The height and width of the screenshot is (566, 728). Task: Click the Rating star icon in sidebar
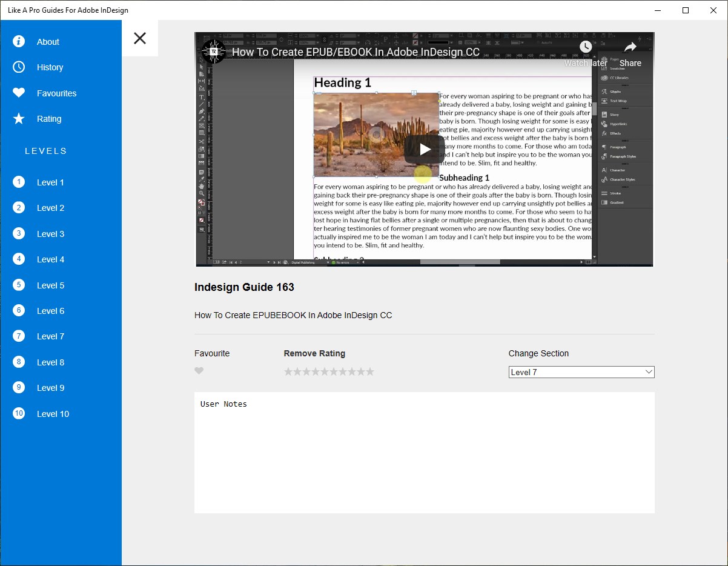(x=19, y=118)
